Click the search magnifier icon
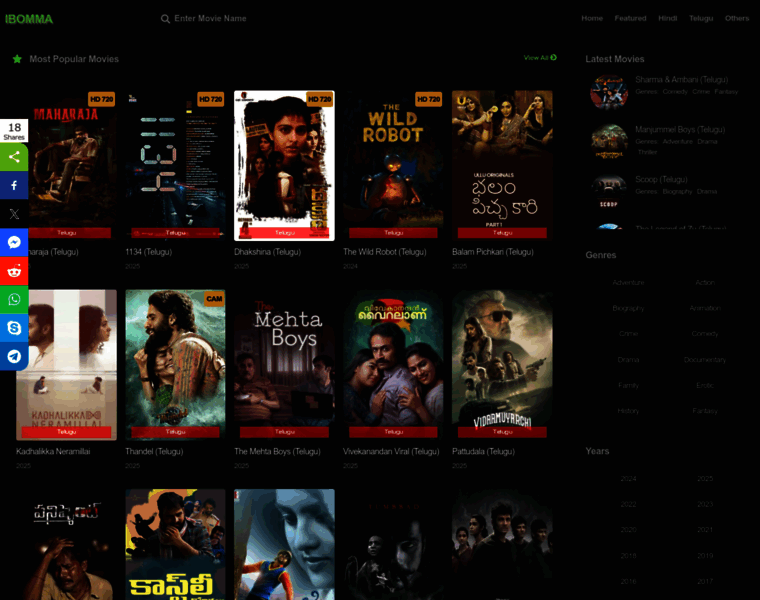The image size is (760, 600). [x=165, y=19]
